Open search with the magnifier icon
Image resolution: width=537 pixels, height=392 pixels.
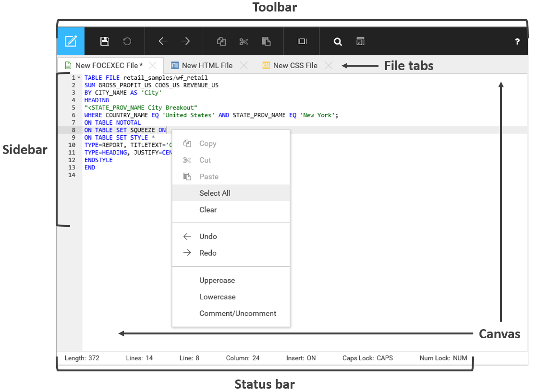click(338, 42)
